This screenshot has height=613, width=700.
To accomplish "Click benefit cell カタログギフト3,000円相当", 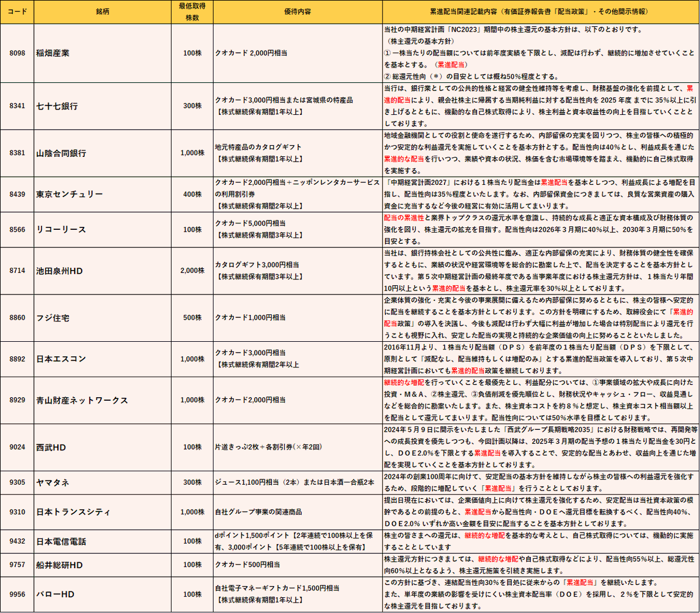I will click(x=298, y=271).
